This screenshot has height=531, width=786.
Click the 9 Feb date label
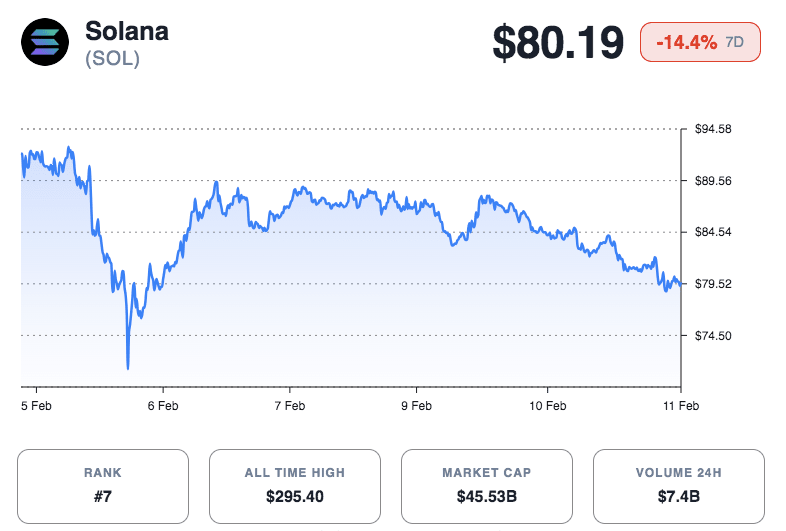416,405
